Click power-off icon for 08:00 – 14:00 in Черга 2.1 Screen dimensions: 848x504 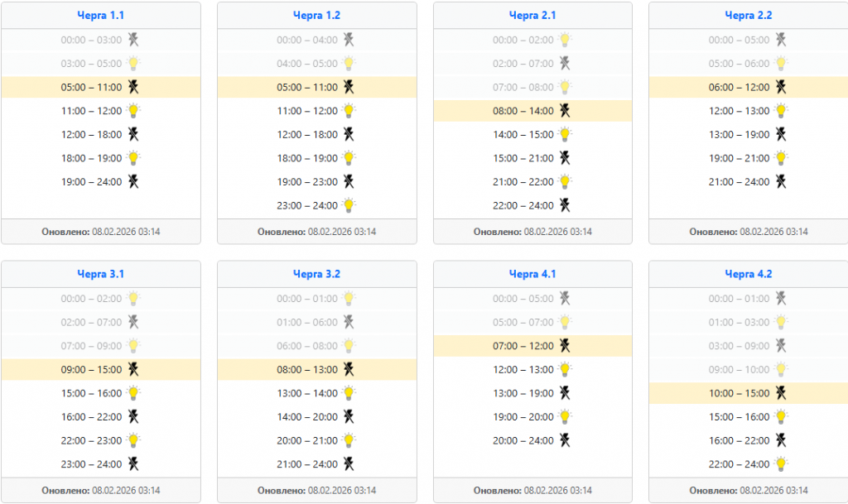coord(565,110)
